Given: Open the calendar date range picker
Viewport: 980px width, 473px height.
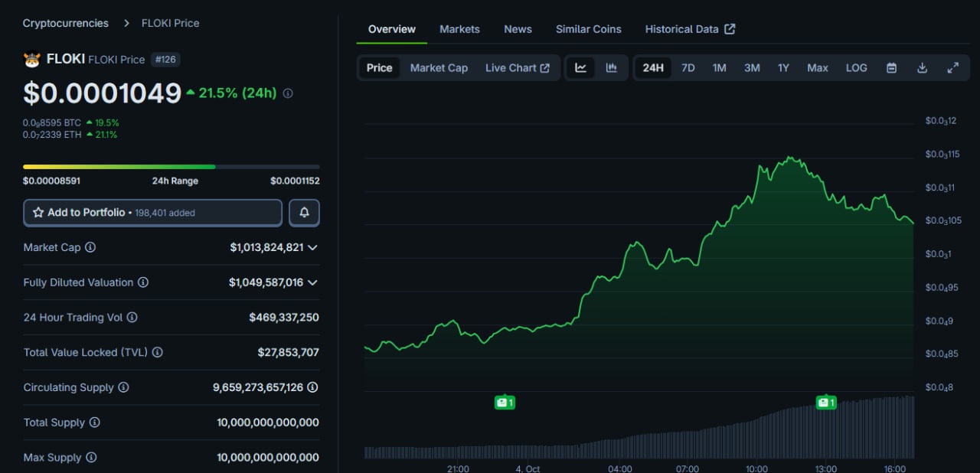Looking at the screenshot, I should tap(891, 68).
